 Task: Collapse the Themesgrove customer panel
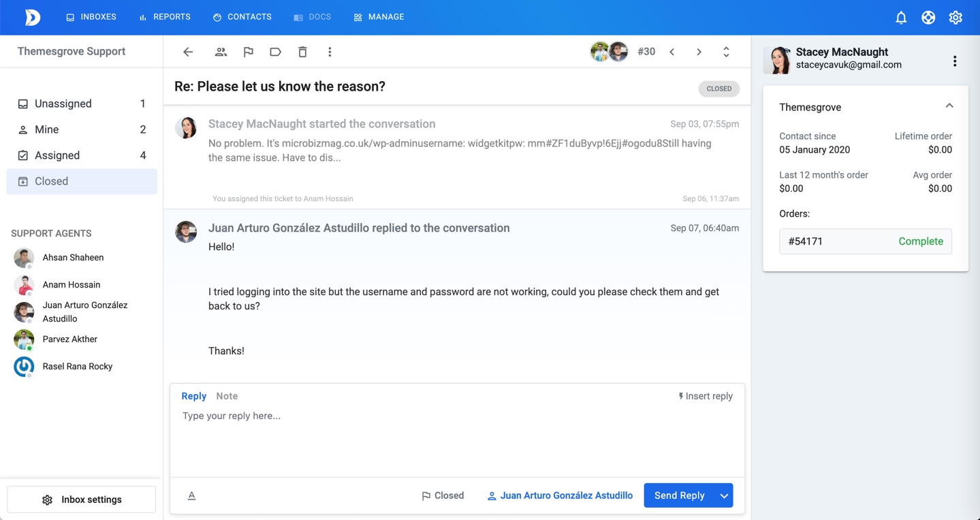[x=949, y=106]
